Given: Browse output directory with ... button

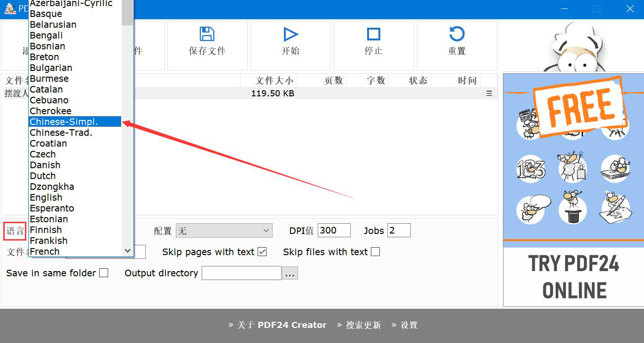Looking at the screenshot, I should 290,273.
